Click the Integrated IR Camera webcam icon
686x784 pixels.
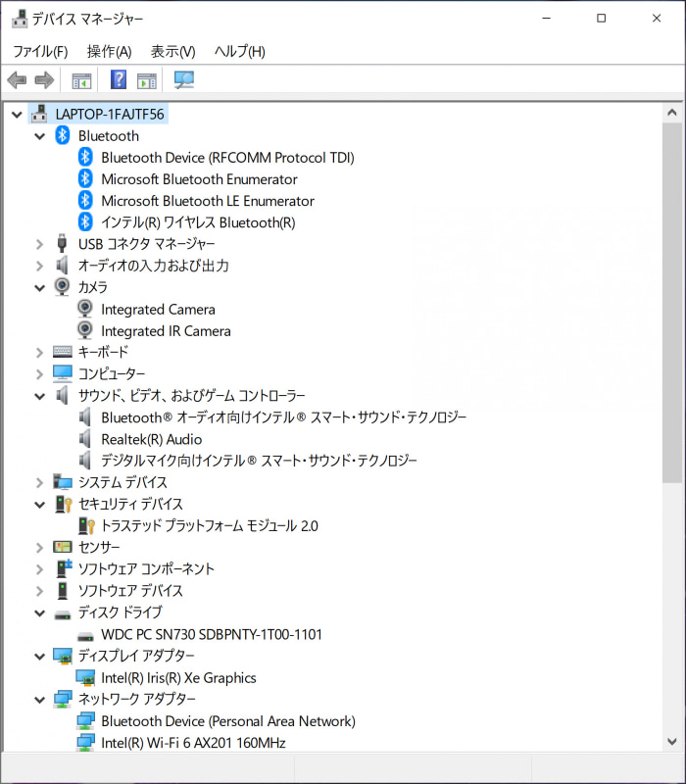point(85,330)
